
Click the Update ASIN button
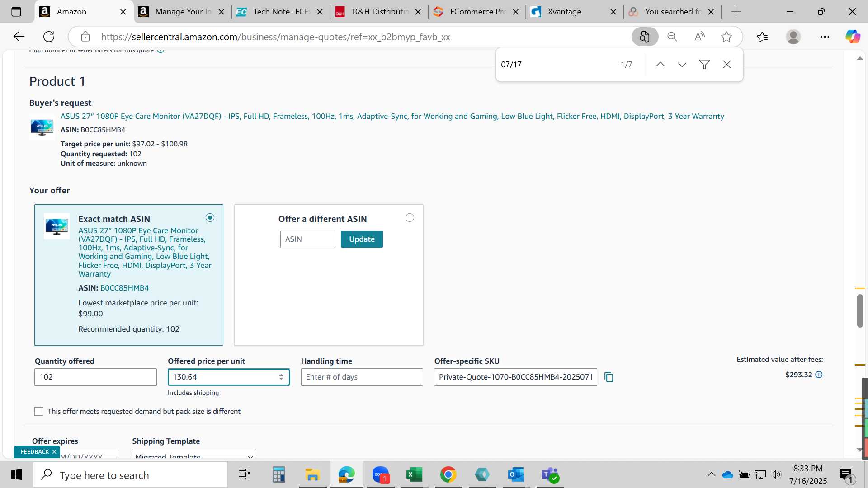click(362, 239)
